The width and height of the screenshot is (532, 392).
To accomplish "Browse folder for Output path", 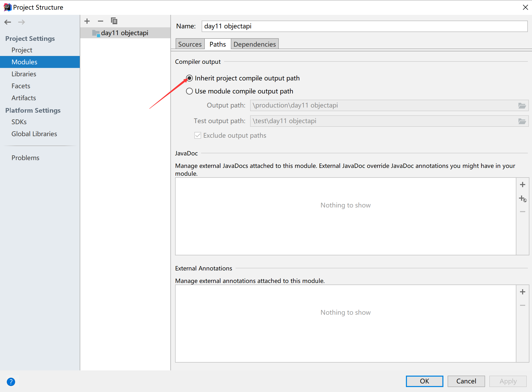I will click(522, 105).
